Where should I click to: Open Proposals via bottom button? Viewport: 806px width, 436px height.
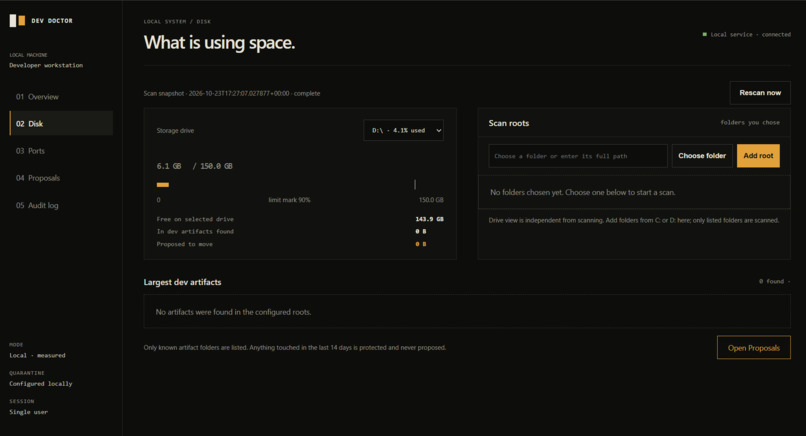click(x=754, y=348)
